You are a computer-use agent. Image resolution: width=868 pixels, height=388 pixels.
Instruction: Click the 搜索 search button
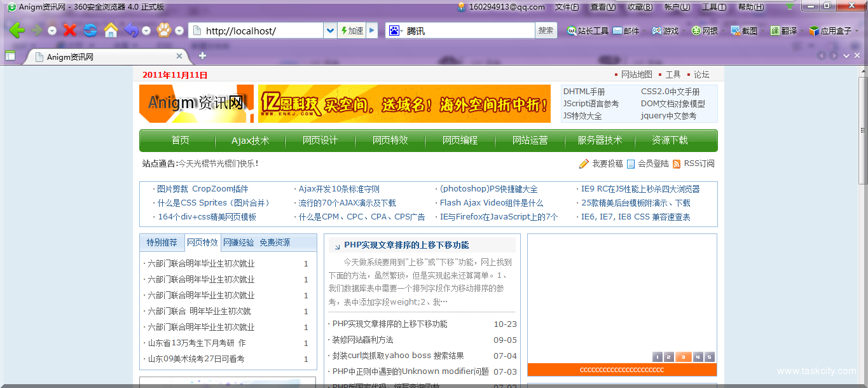546,30
